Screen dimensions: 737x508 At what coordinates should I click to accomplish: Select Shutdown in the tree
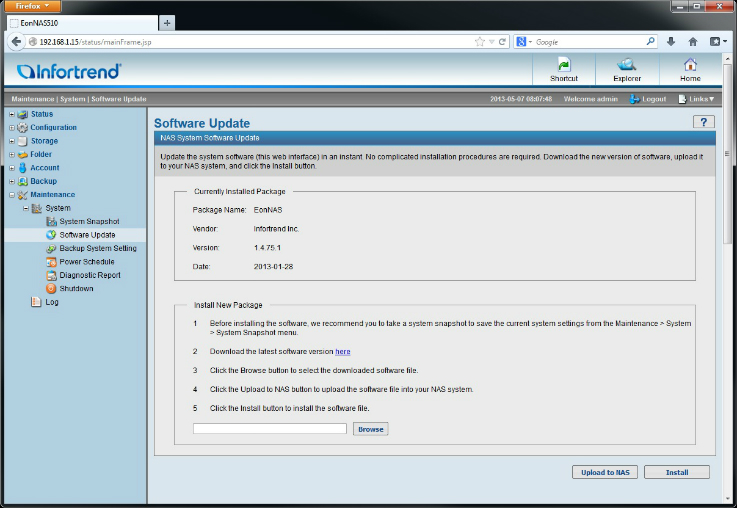coord(76,289)
